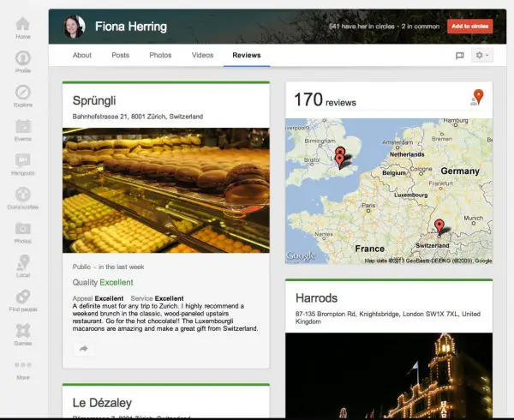514x420 pixels.
Task: Click the "170 reviews" heading
Action: tap(325, 99)
